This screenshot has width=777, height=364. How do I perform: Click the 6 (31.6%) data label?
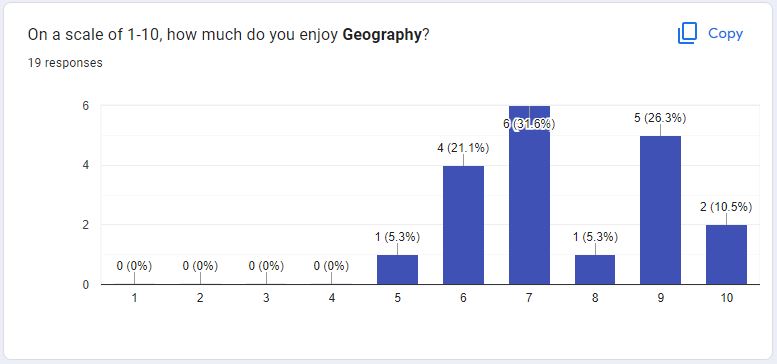[x=529, y=124]
